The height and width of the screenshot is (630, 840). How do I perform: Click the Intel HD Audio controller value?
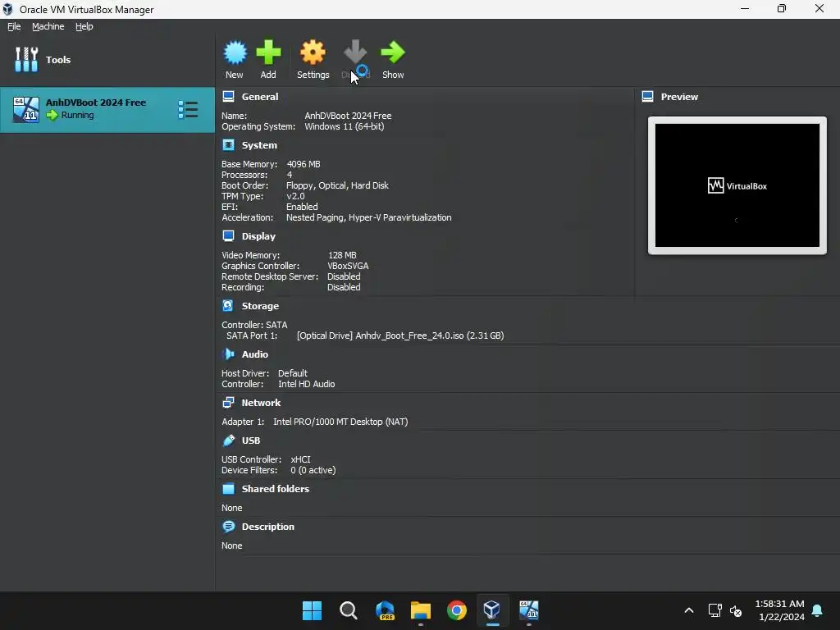point(307,384)
